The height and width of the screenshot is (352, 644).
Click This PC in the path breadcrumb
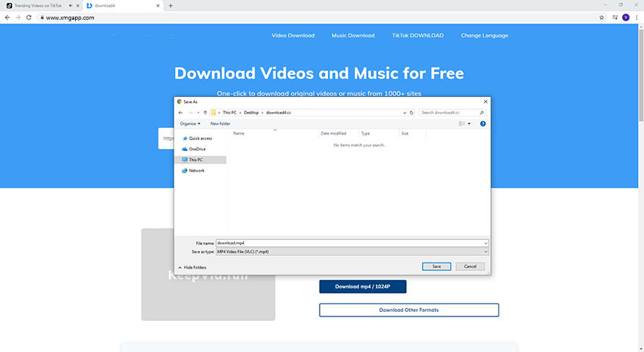229,112
